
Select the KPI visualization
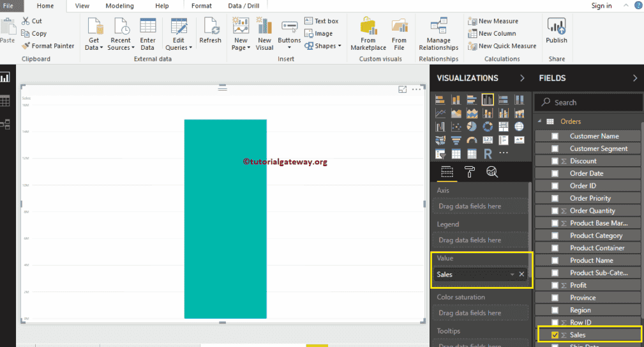click(x=519, y=140)
